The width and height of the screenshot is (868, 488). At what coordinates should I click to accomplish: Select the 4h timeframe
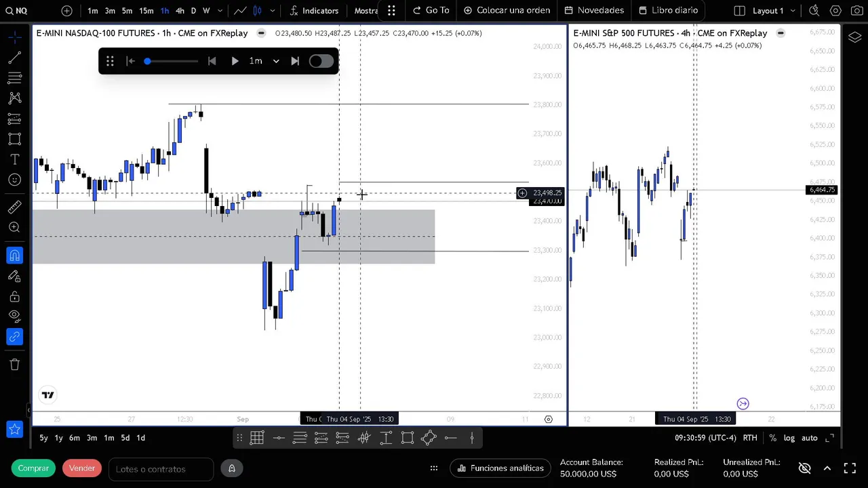click(x=180, y=10)
